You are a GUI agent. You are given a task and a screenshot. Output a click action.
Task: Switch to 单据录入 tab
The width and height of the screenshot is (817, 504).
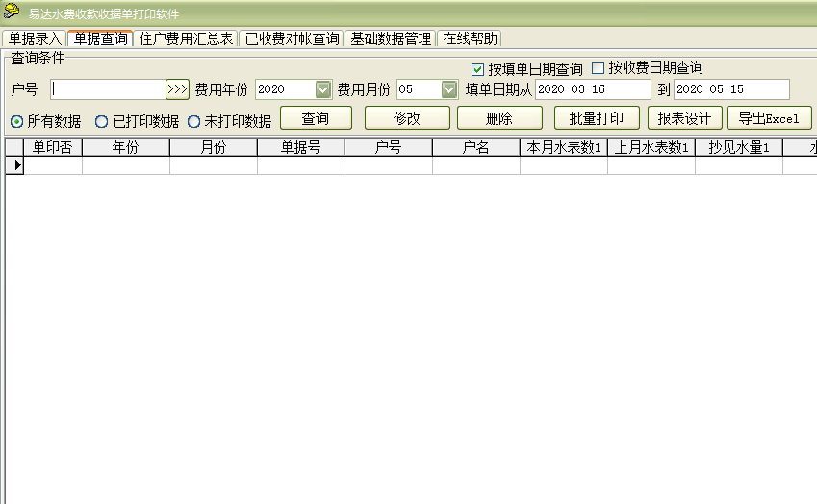tap(35, 39)
